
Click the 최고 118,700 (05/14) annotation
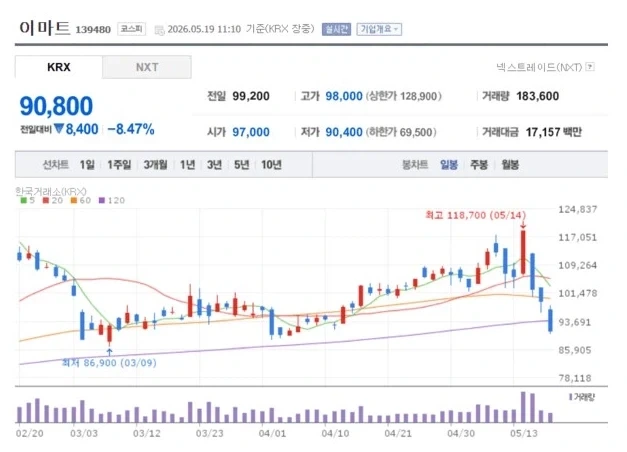click(x=475, y=215)
